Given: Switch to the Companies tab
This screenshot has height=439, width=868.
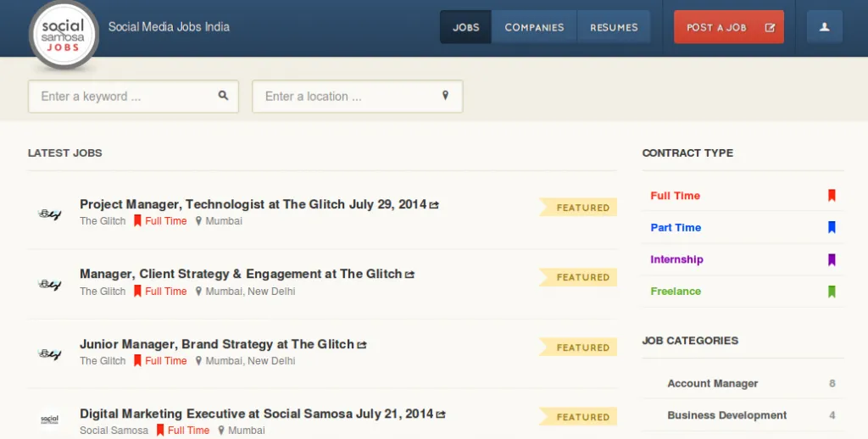Looking at the screenshot, I should pyautogui.click(x=534, y=26).
